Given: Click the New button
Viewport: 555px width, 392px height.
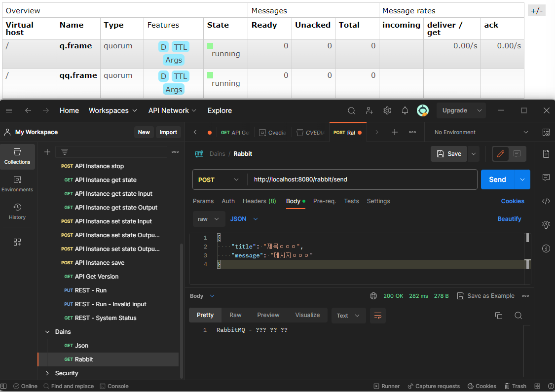Looking at the screenshot, I should pyautogui.click(x=144, y=132).
